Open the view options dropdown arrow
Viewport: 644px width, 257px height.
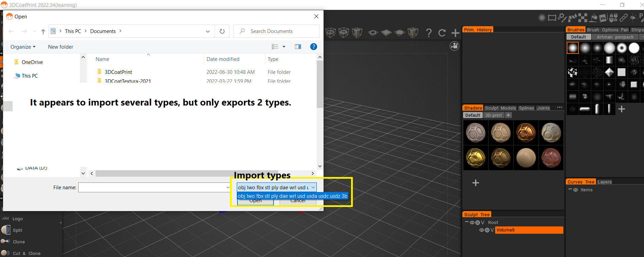[x=284, y=47]
